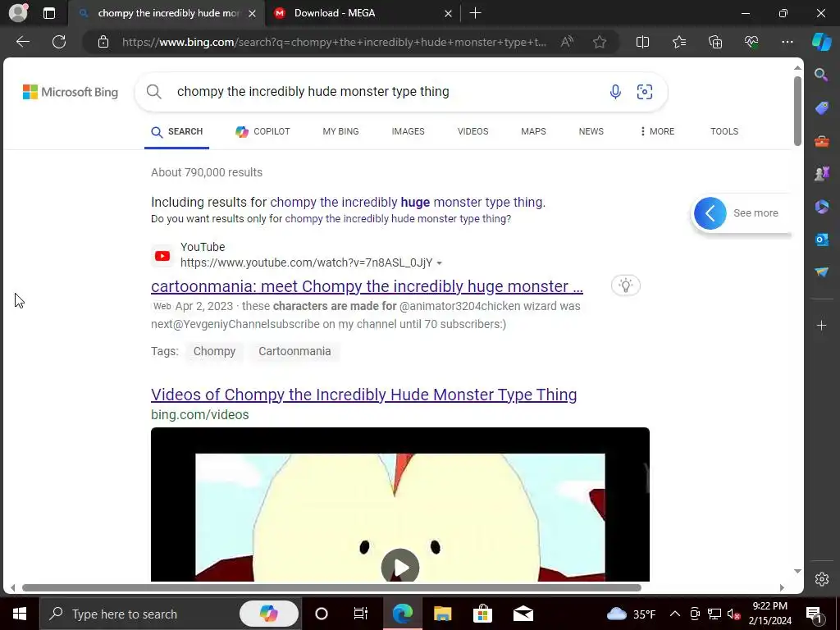Viewport: 840px width, 630px height.
Task: Open tab actions menu icon
Action: point(48,13)
